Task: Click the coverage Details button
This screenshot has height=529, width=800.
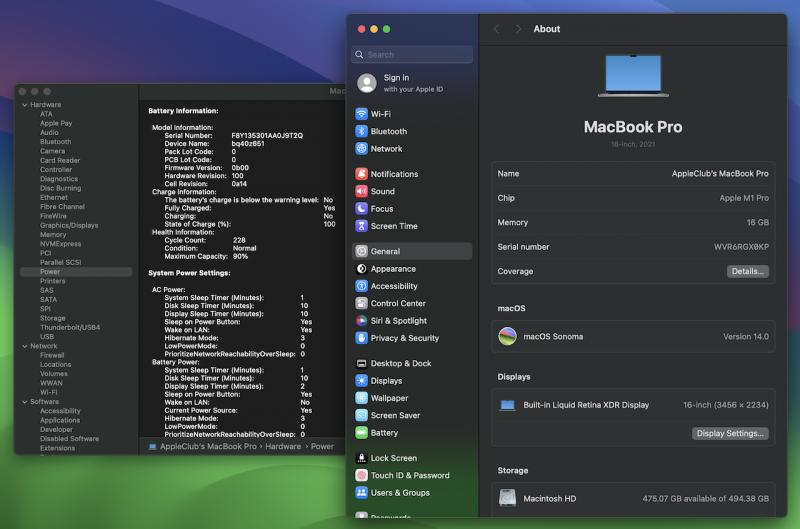Action: click(747, 271)
